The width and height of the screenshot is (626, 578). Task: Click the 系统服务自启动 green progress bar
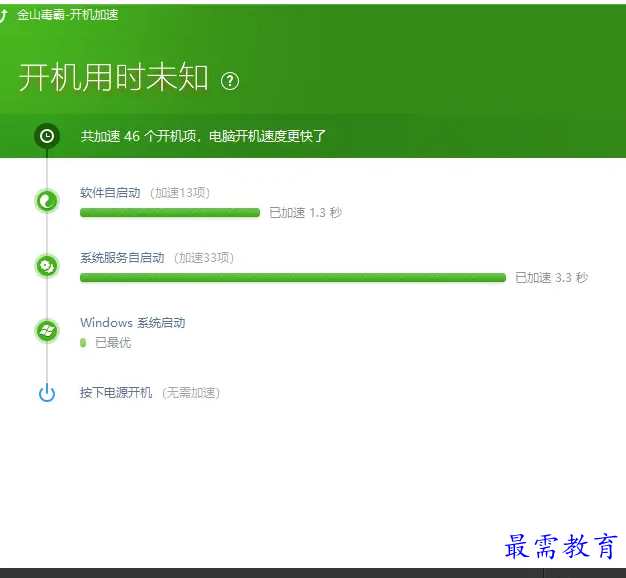[x=293, y=277]
